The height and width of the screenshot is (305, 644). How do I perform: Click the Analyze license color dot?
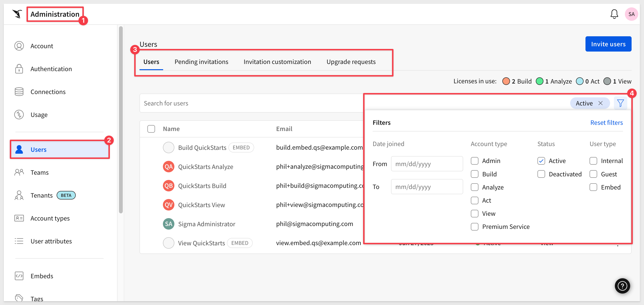tap(540, 81)
